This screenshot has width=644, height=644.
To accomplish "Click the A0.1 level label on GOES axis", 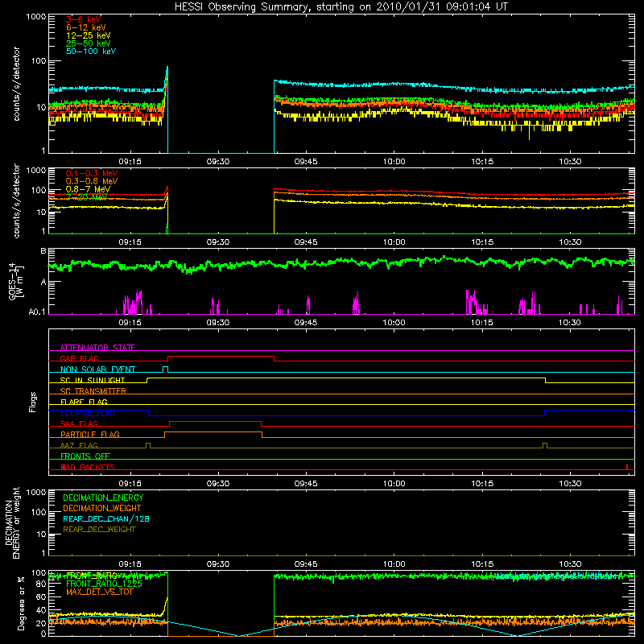I will point(36,312).
